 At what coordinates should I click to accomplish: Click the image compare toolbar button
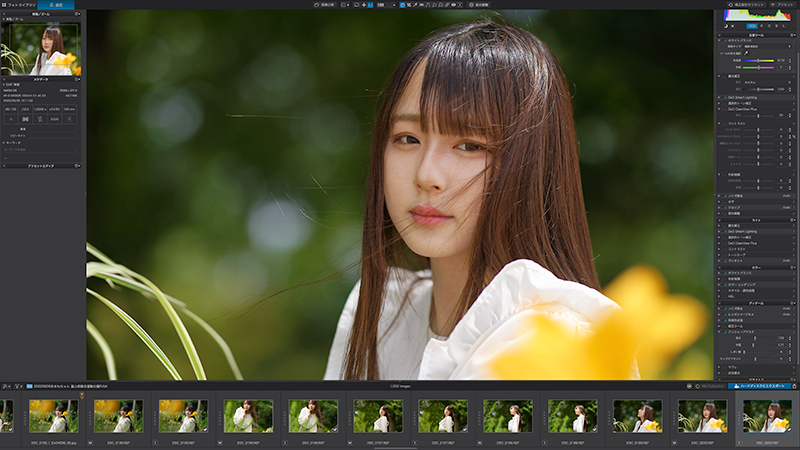(324, 5)
